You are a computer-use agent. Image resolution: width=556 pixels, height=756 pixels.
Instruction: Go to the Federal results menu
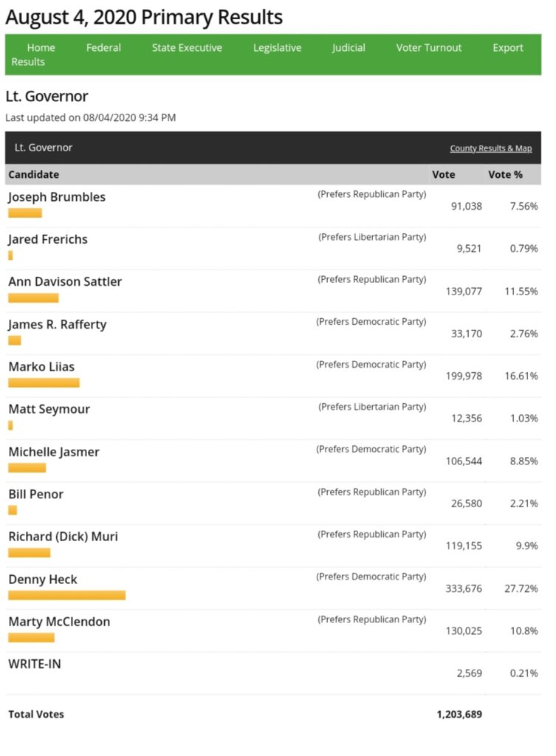(x=103, y=48)
